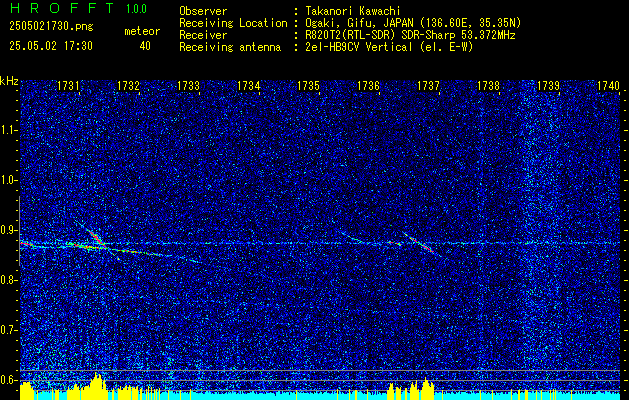Click the 0.8 kHz axis label
Screen dimensions: 629x400
point(8,280)
